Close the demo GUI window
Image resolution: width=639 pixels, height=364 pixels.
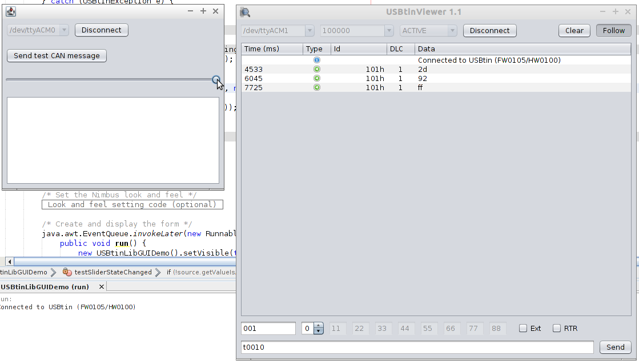[216, 11]
